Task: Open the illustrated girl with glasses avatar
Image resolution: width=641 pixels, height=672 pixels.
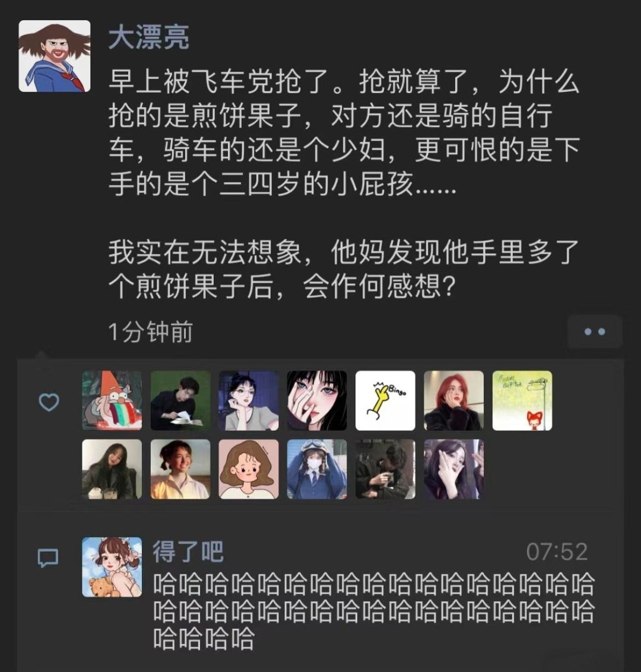Action: (249, 400)
